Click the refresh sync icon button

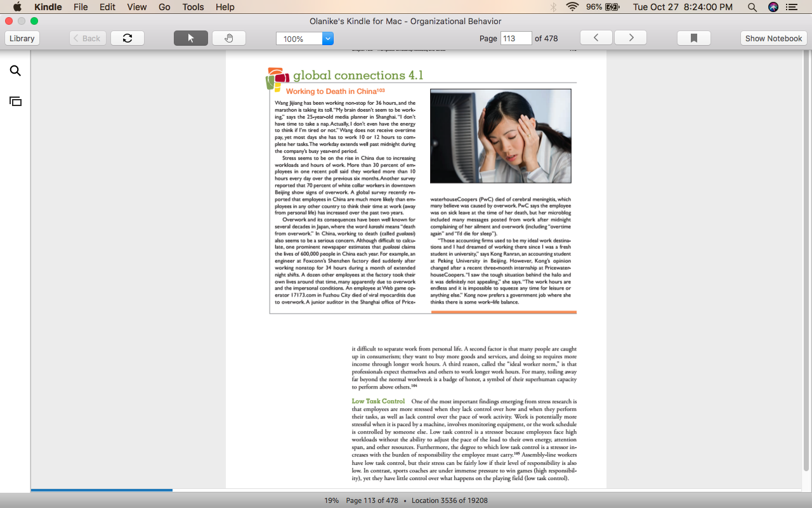click(128, 38)
